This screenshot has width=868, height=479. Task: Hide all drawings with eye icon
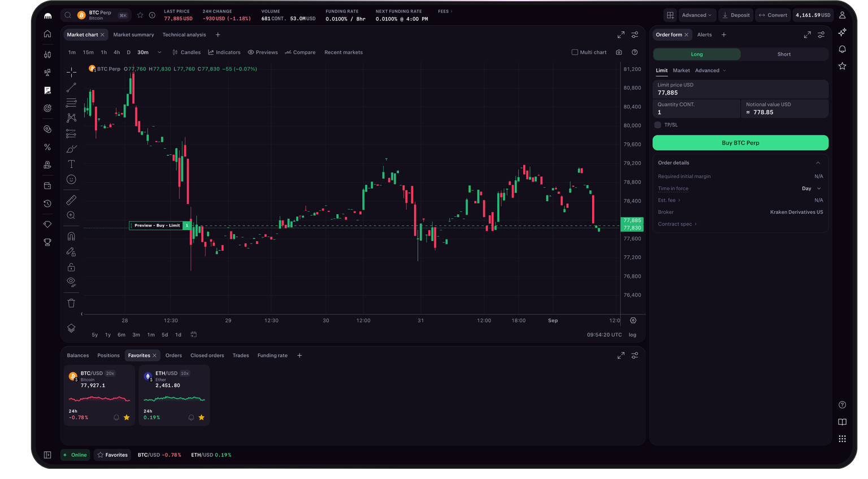71,282
